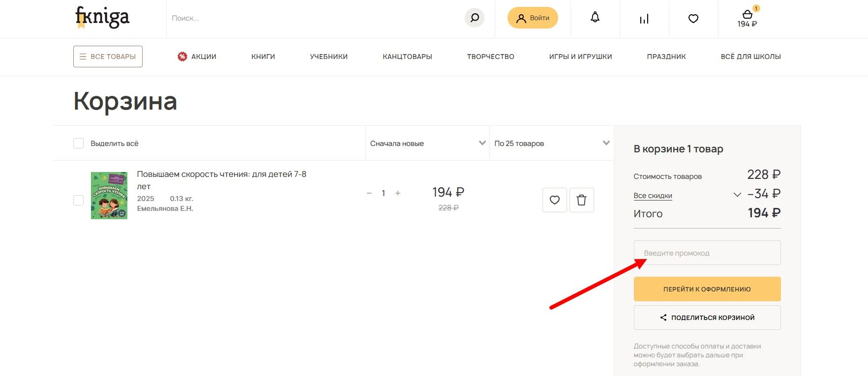Open the comparison bars icon
The width and height of the screenshot is (868, 376).
click(x=644, y=19)
